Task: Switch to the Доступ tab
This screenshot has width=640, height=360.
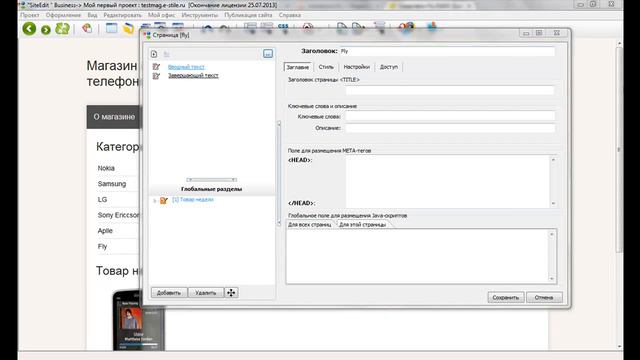Action: [389, 67]
